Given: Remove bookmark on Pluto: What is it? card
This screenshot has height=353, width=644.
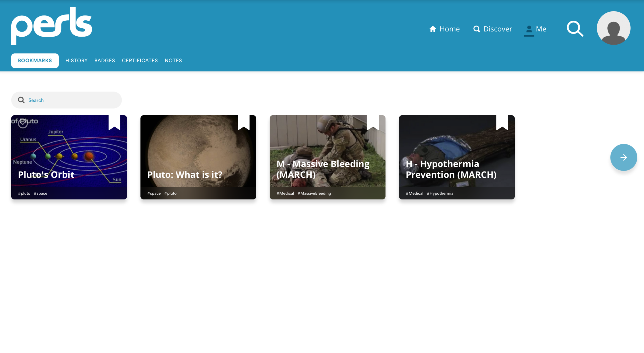Looking at the screenshot, I should pos(243,122).
